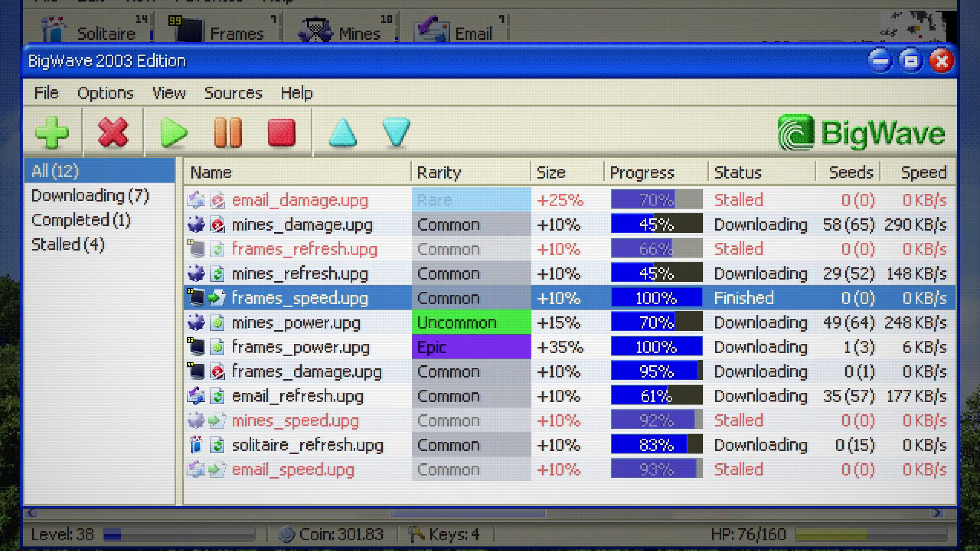This screenshot has width=980, height=551.
Task: Select the frames_speed.upg finished row
Action: (569, 298)
